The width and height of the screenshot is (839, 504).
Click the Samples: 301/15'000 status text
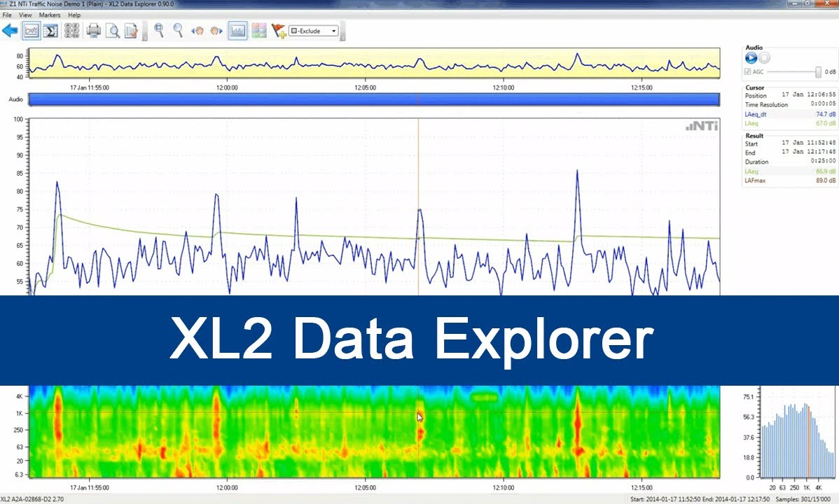[x=803, y=499]
